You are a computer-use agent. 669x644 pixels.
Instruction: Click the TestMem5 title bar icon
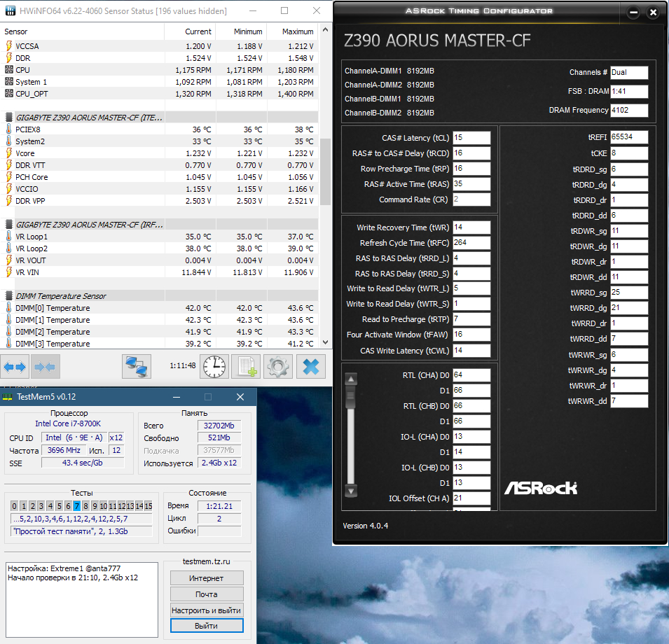[7, 397]
